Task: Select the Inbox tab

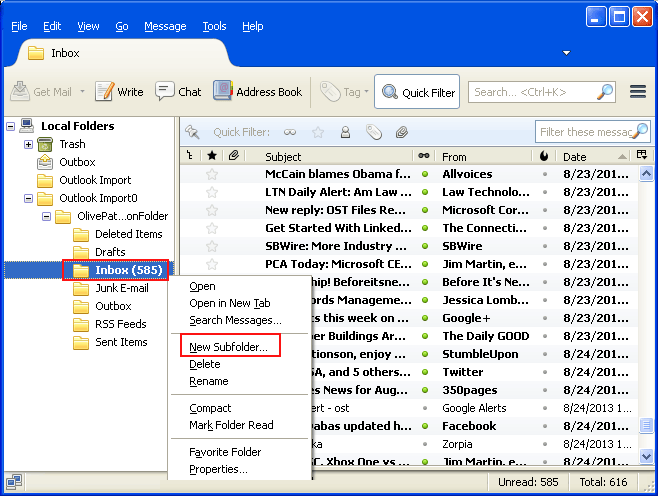Action: point(124,53)
